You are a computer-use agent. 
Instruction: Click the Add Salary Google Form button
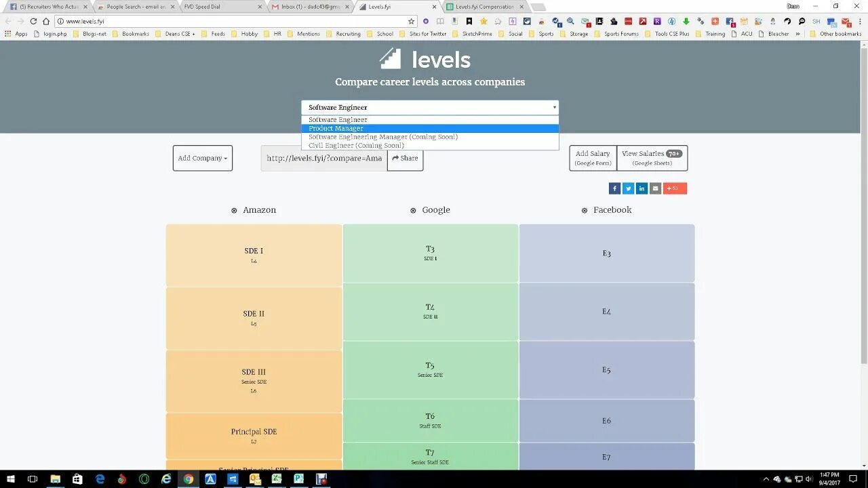[593, 158]
